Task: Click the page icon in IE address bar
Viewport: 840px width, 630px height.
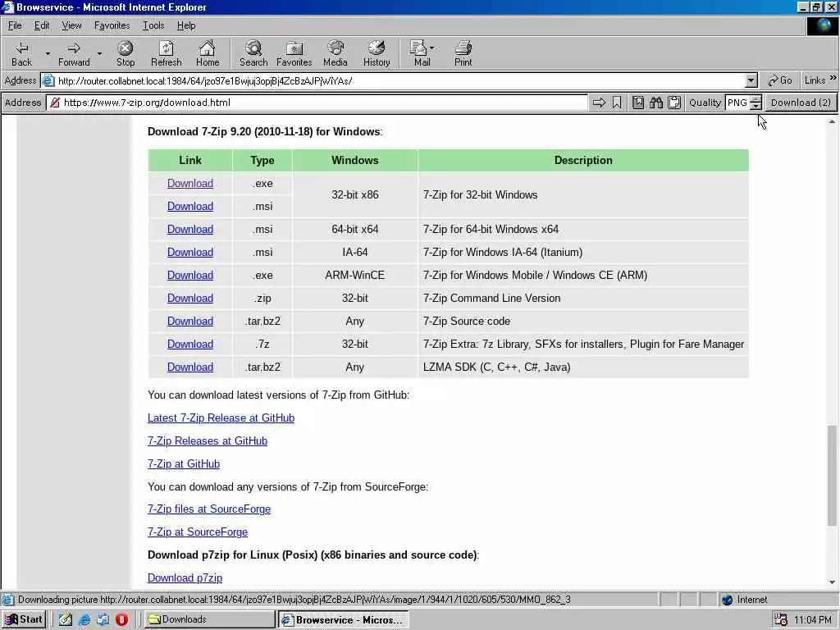Action: [x=48, y=81]
